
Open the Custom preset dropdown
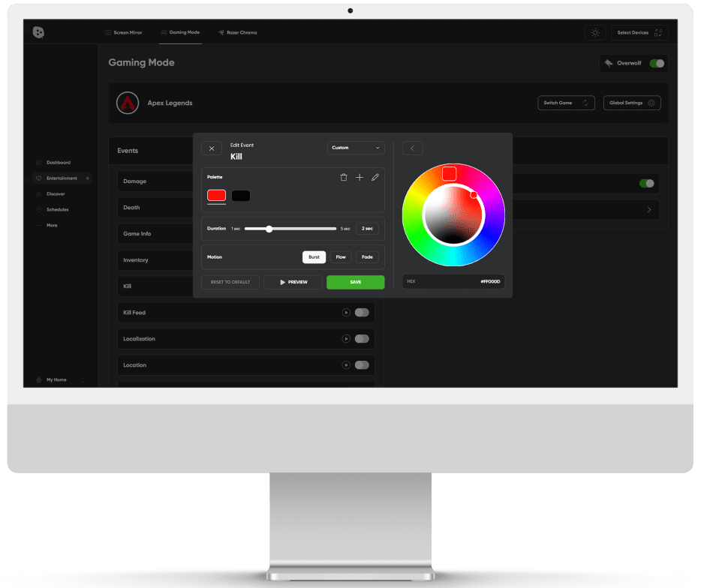click(x=356, y=148)
